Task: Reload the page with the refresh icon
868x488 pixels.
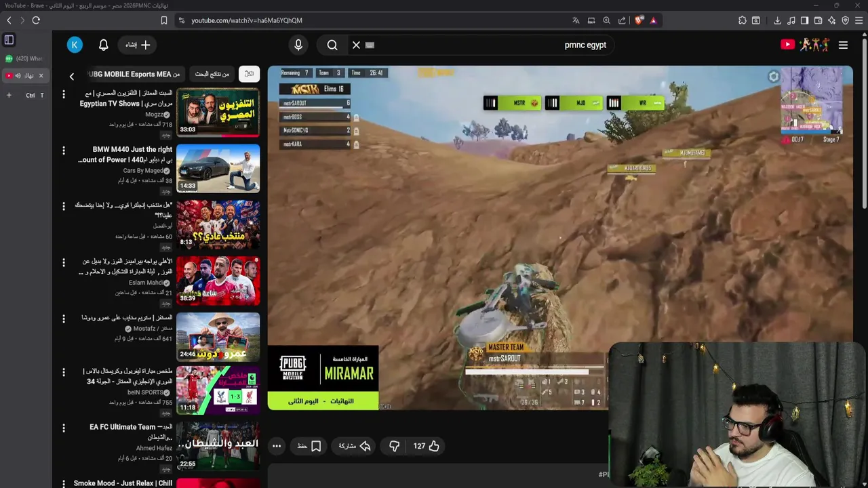Action: (x=36, y=20)
